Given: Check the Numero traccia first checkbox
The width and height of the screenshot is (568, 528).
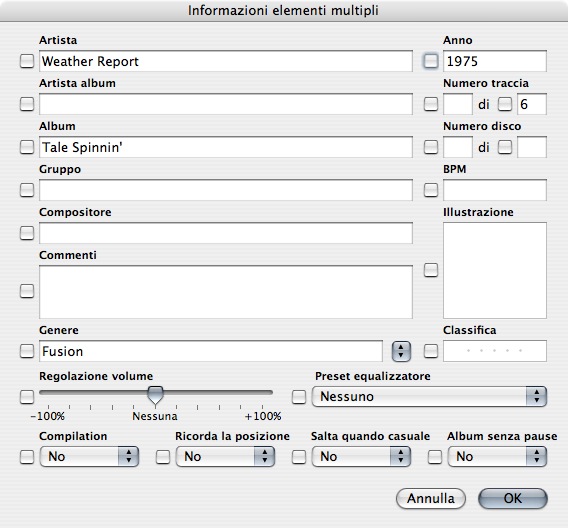Looking at the screenshot, I should [431, 104].
